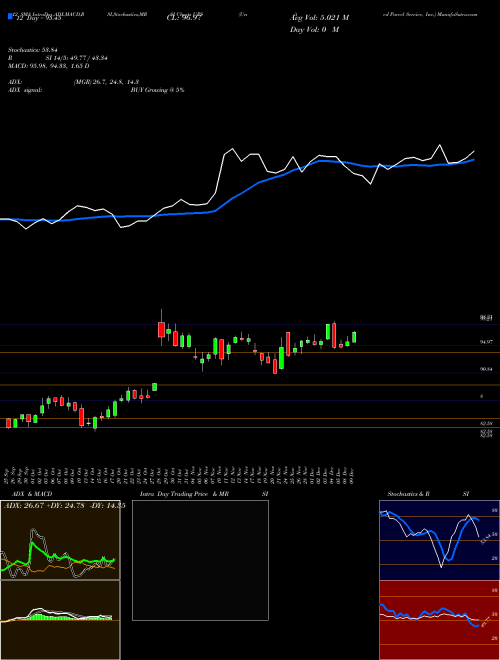This screenshot has height=660, width=500.
Task: Open the blue Stochastics chart panel
Action: click(439, 540)
